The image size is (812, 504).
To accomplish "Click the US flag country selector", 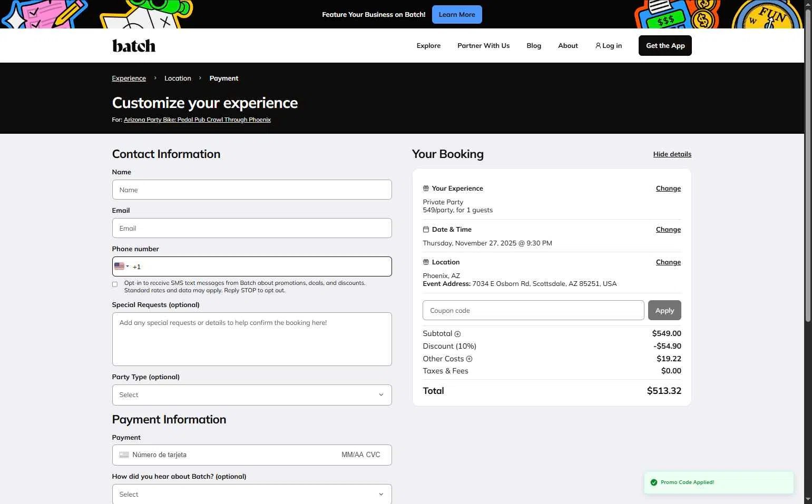I will pos(121,266).
